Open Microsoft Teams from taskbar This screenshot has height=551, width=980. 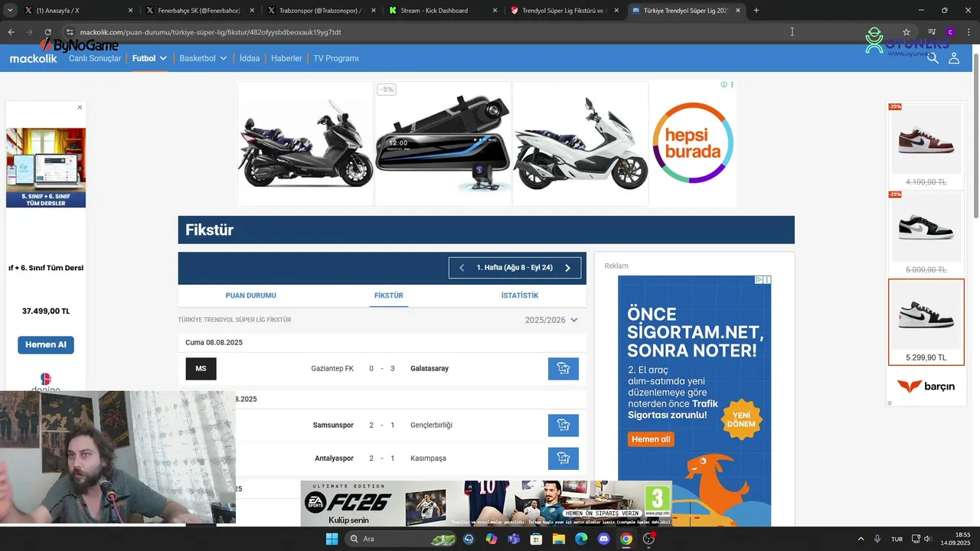point(514,539)
